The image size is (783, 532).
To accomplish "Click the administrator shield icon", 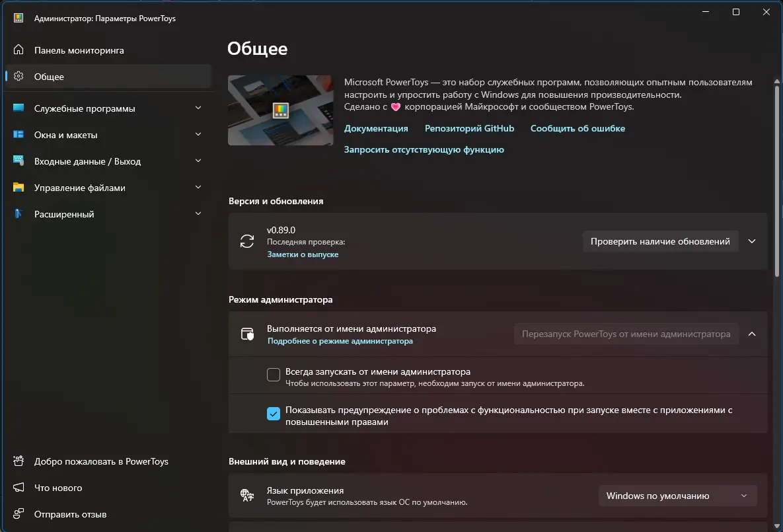I will point(247,334).
